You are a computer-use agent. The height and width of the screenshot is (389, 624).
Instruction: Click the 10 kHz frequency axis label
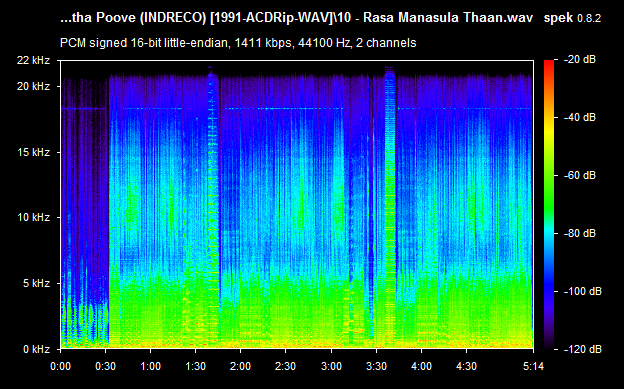point(33,217)
